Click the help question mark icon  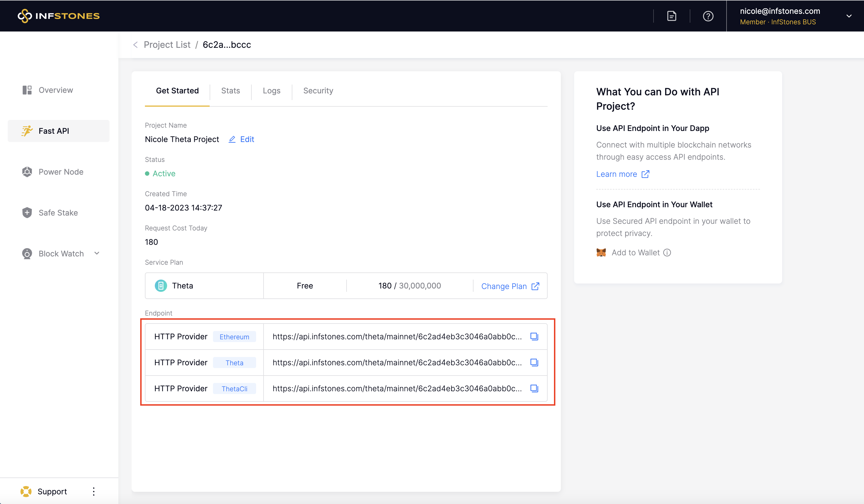tap(708, 16)
